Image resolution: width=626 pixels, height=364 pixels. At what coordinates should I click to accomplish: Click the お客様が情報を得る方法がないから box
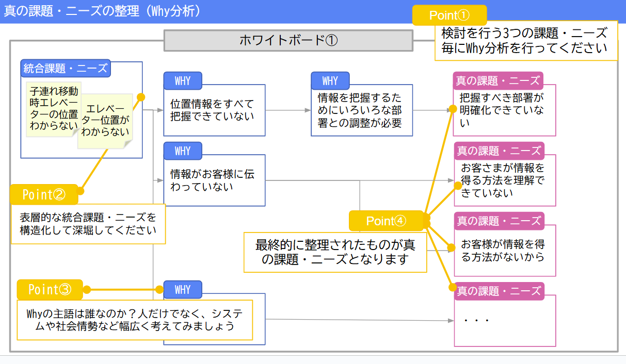(504, 250)
